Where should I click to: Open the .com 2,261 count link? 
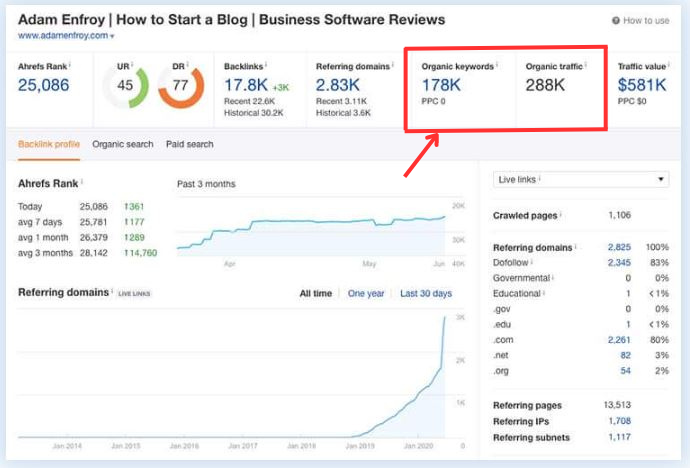coord(619,340)
